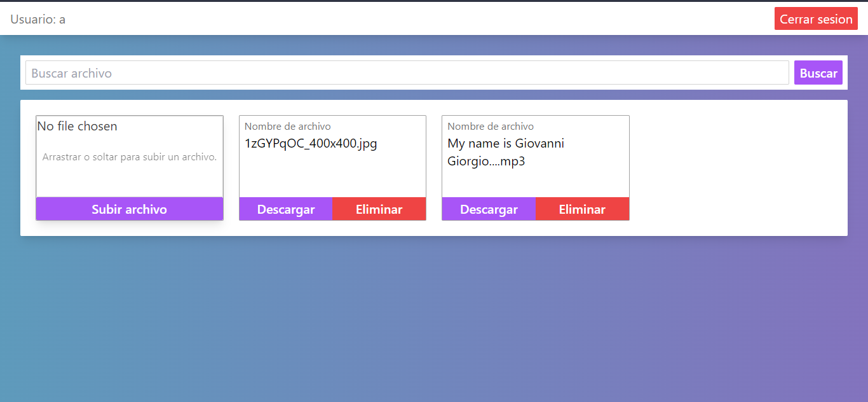Viewport: 868px width, 402px height.
Task: Delete My name is Giovanni Giorgio....mp3
Action: click(583, 209)
